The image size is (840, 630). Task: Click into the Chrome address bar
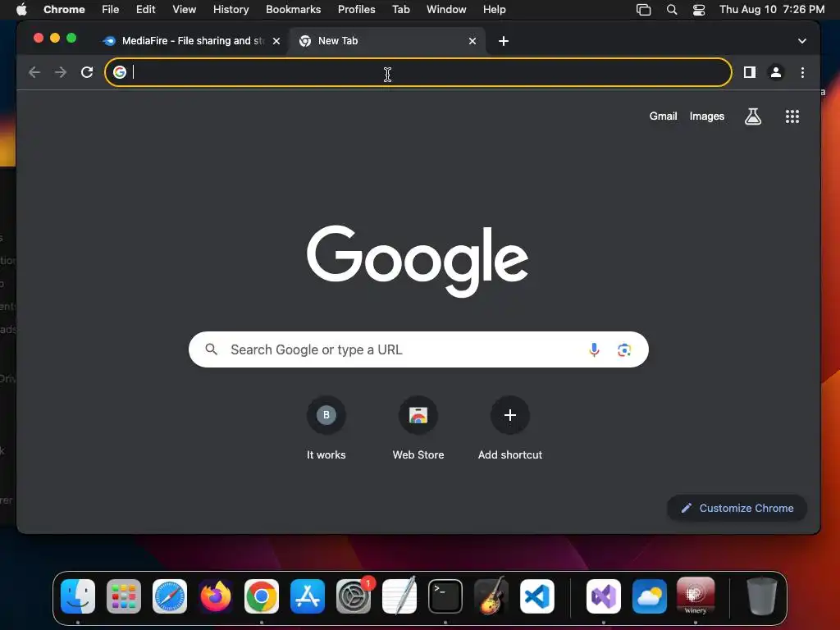coord(418,72)
